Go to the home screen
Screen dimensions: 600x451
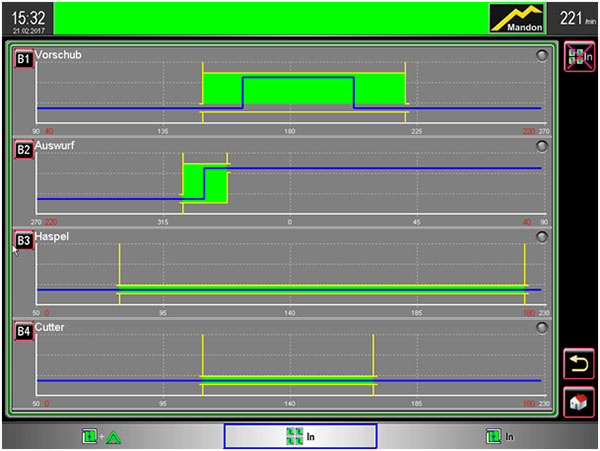pyautogui.click(x=579, y=402)
